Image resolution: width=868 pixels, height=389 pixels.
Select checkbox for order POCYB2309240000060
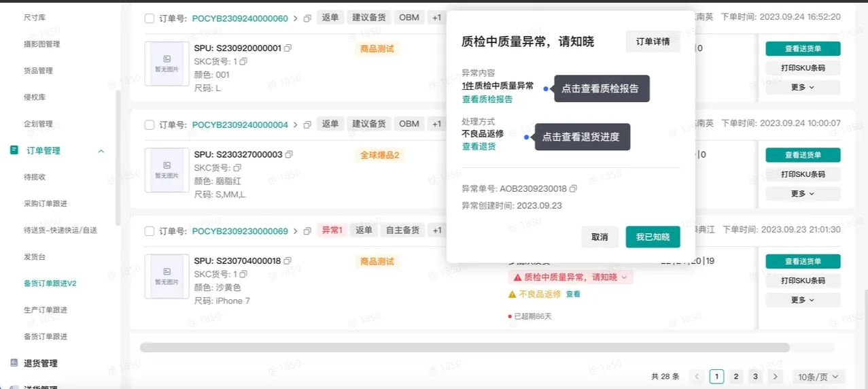[150, 18]
